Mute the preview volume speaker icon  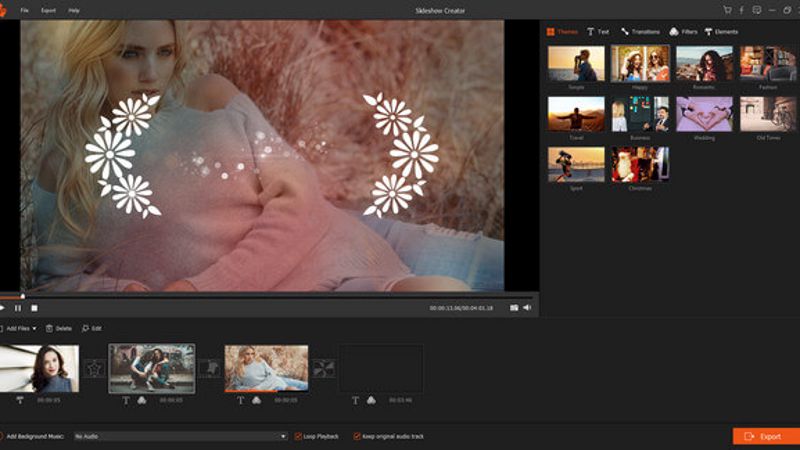pyautogui.click(x=527, y=308)
